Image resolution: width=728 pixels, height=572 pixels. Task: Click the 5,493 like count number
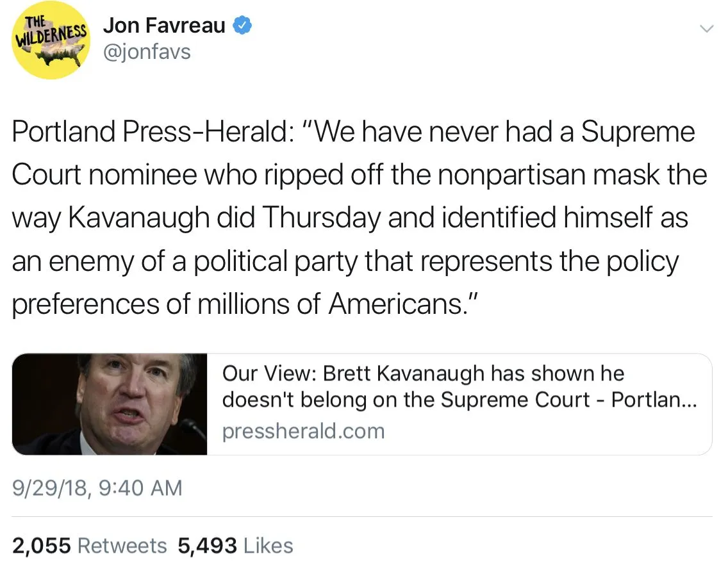(207, 546)
